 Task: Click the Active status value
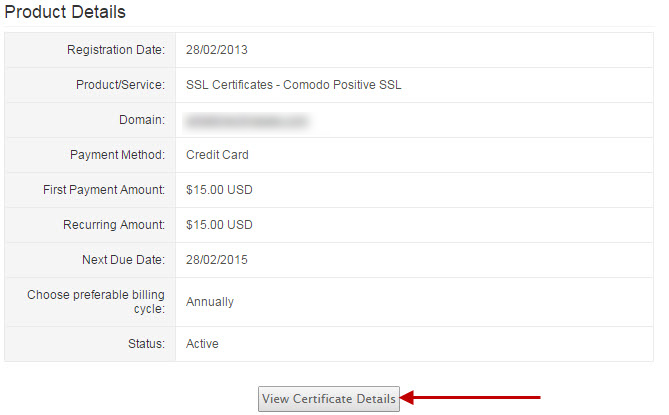pos(202,344)
